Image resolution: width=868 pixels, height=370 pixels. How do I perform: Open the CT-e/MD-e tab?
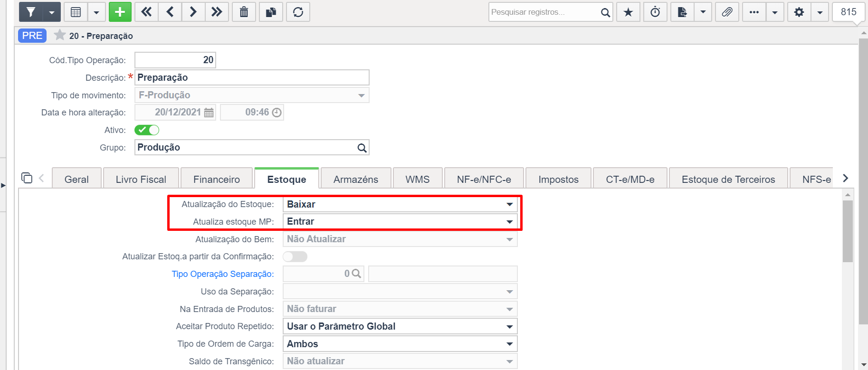point(630,180)
